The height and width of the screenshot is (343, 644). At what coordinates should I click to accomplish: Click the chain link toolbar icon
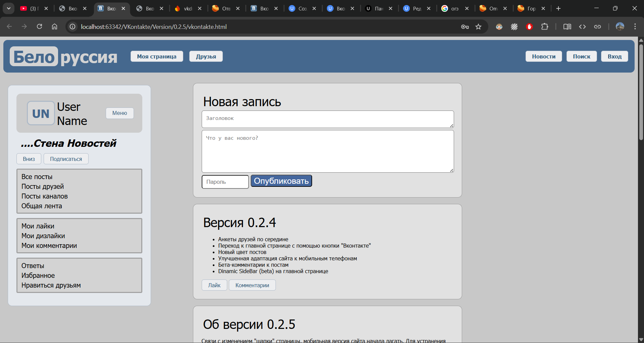[x=597, y=27]
